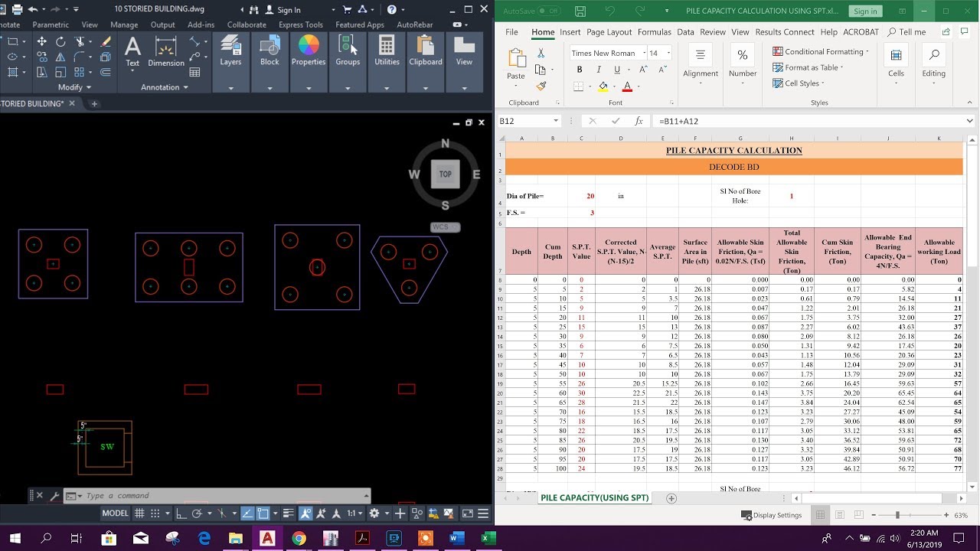The width and height of the screenshot is (980, 551).
Task: Expand the Excel formula bar
Action: pyautogui.click(x=969, y=121)
